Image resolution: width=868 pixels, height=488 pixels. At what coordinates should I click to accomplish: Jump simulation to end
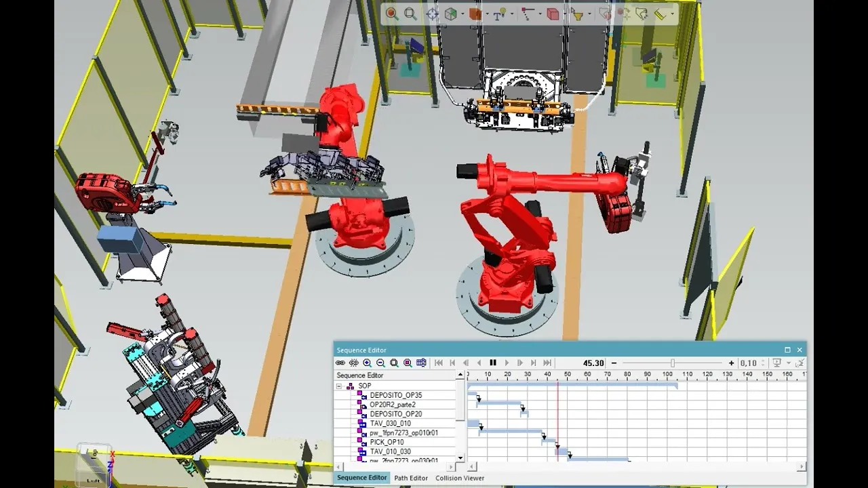(547, 363)
